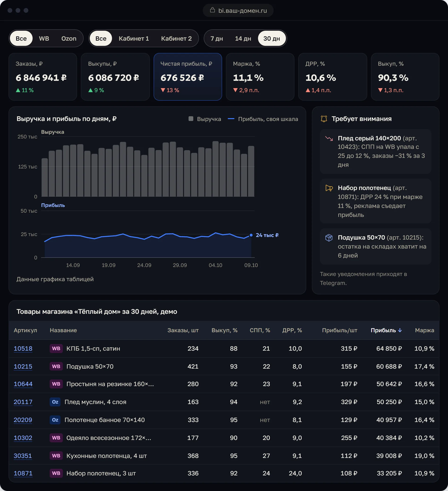448x491 pixels.
Task: Open article link 20117
Action: [x=23, y=402]
